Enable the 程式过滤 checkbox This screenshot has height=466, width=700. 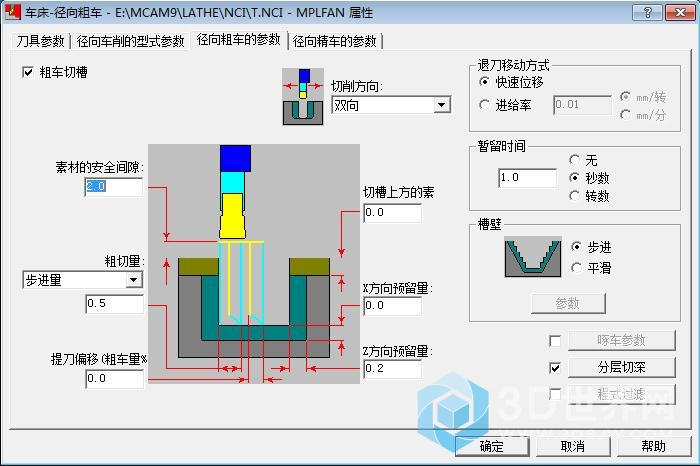coord(555,394)
